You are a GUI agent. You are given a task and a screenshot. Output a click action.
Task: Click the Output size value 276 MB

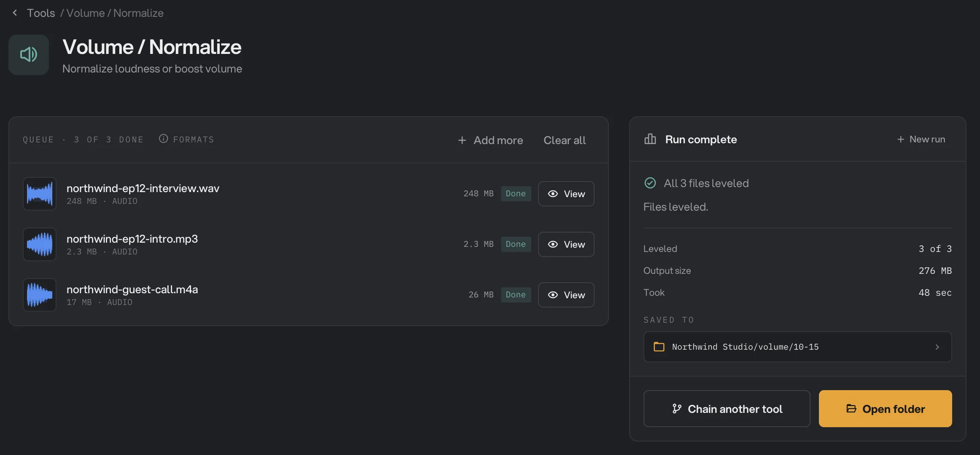pyautogui.click(x=935, y=270)
